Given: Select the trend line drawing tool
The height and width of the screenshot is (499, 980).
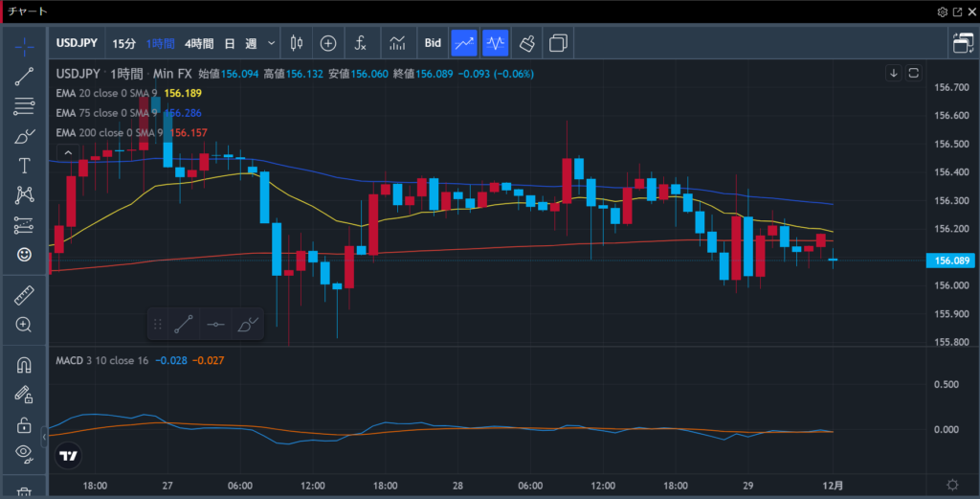Looking at the screenshot, I should click(24, 77).
